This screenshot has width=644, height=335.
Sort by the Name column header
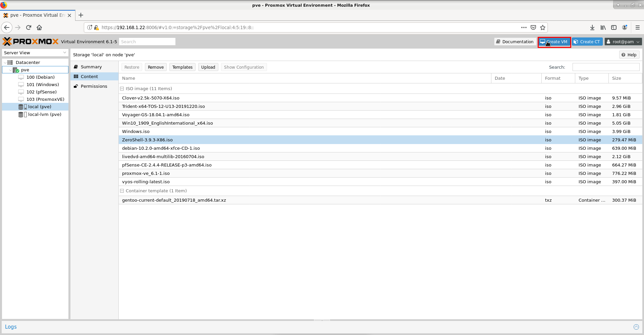coord(305,78)
